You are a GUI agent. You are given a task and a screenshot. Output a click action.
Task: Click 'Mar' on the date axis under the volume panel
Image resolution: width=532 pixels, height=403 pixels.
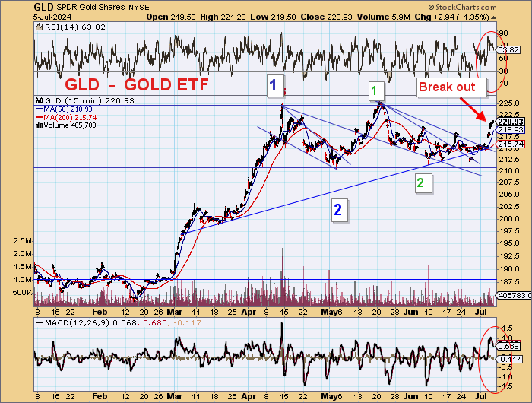point(174,312)
